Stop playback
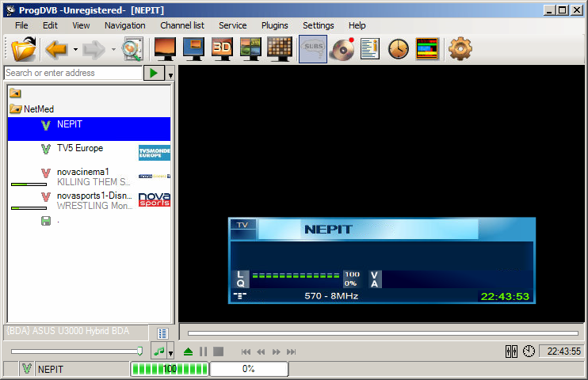 click(x=218, y=351)
